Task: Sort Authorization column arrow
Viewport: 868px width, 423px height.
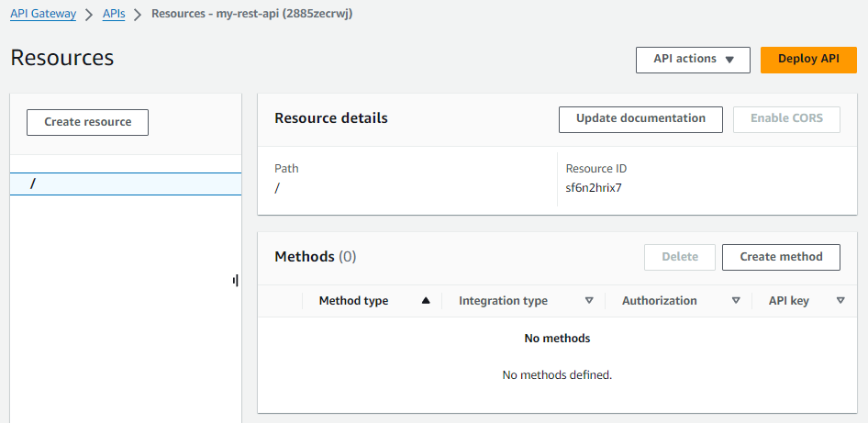Action: 736,301
